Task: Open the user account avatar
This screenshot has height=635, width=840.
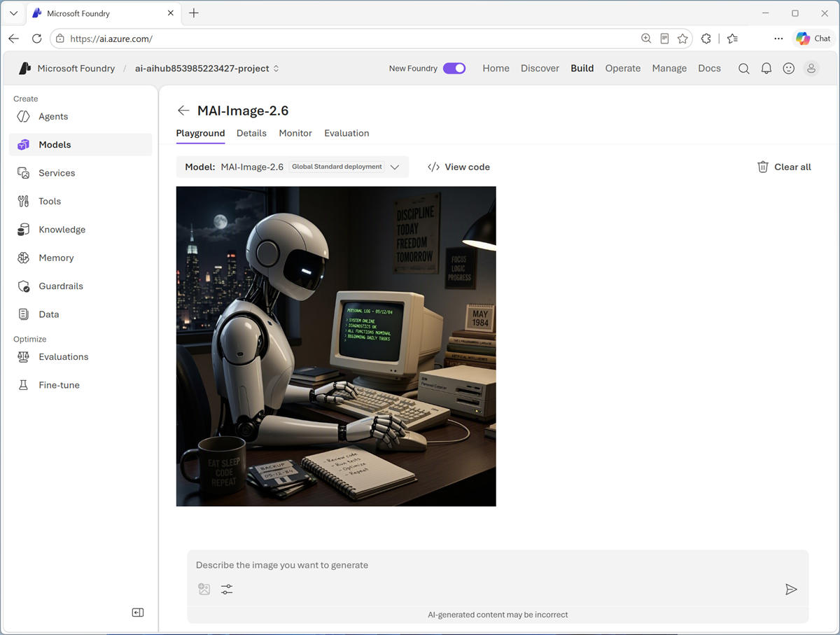Action: click(811, 69)
